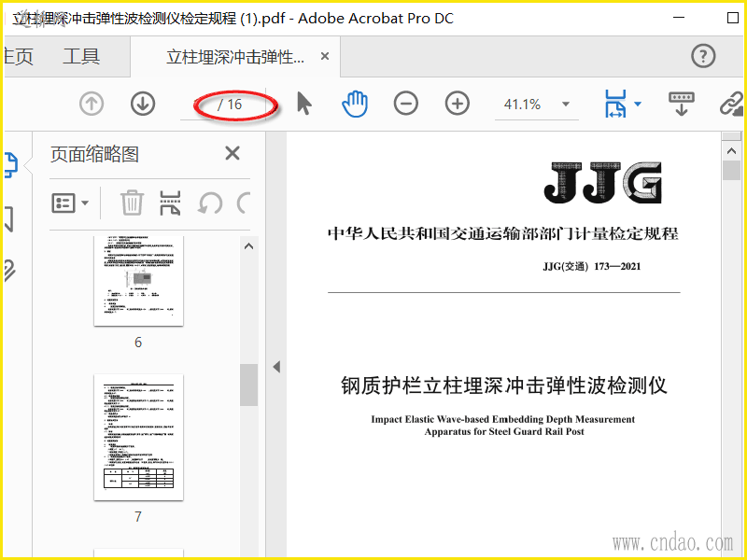The width and height of the screenshot is (747, 560).
Task: Click the 页面缩略图 panel title
Action: (x=94, y=154)
